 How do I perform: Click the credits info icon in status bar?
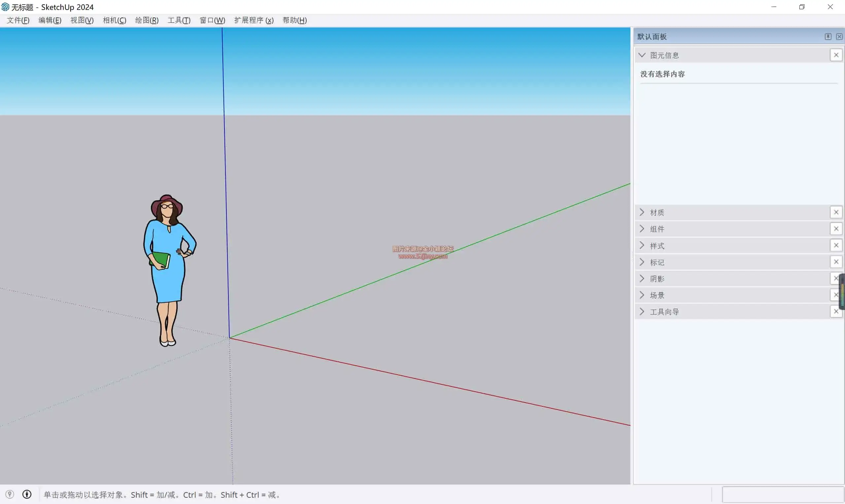tap(27, 494)
